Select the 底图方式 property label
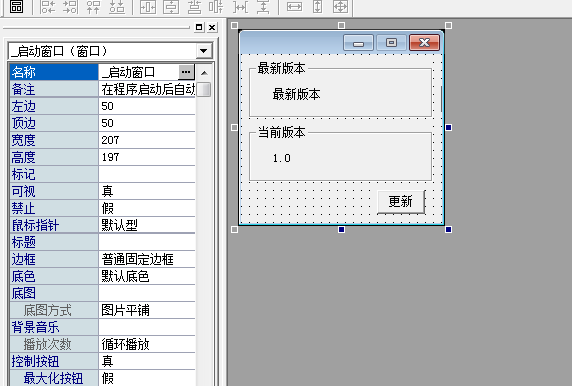Screen dimensions: 572x386 coord(54,310)
